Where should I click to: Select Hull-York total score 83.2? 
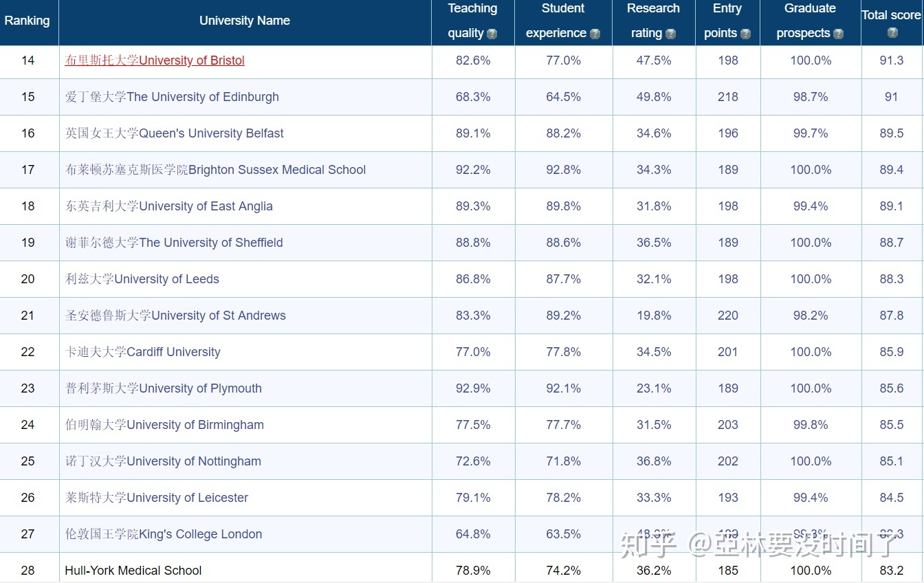click(892, 571)
